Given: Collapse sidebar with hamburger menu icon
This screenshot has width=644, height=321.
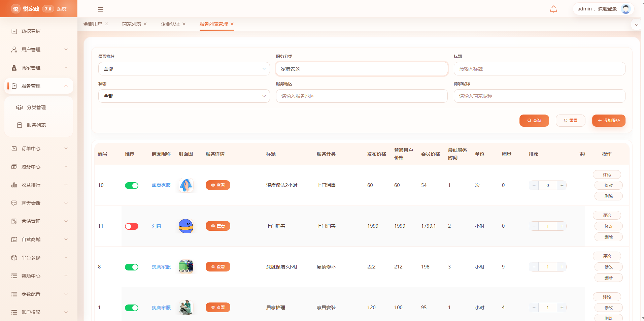Looking at the screenshot, I should point(101,9).
